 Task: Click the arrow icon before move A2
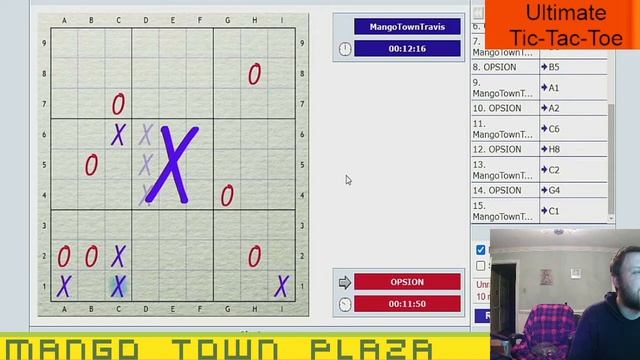click(x=544, y=108)
